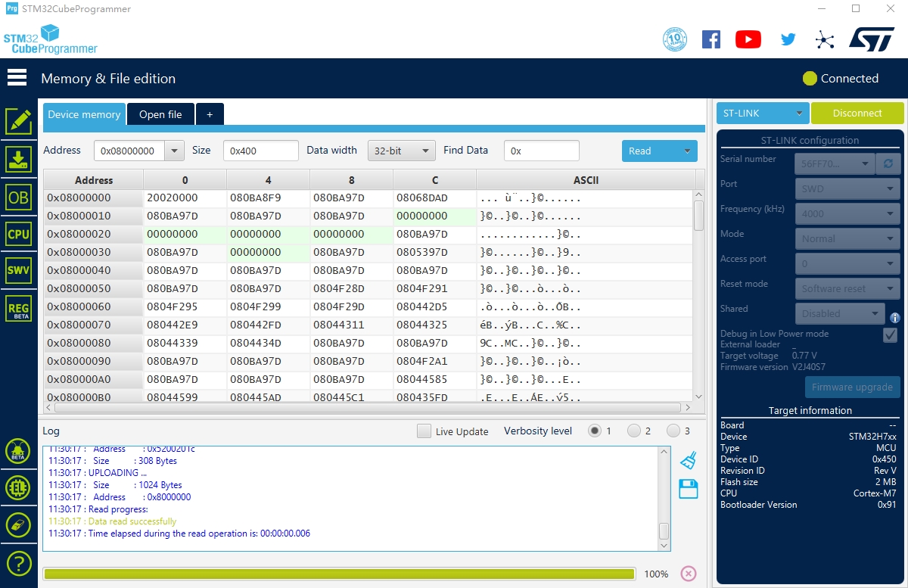Open the Reset mode Software reset dropdown
The height and width of the screenshot is (588, 908).
(x=847, y=288)
